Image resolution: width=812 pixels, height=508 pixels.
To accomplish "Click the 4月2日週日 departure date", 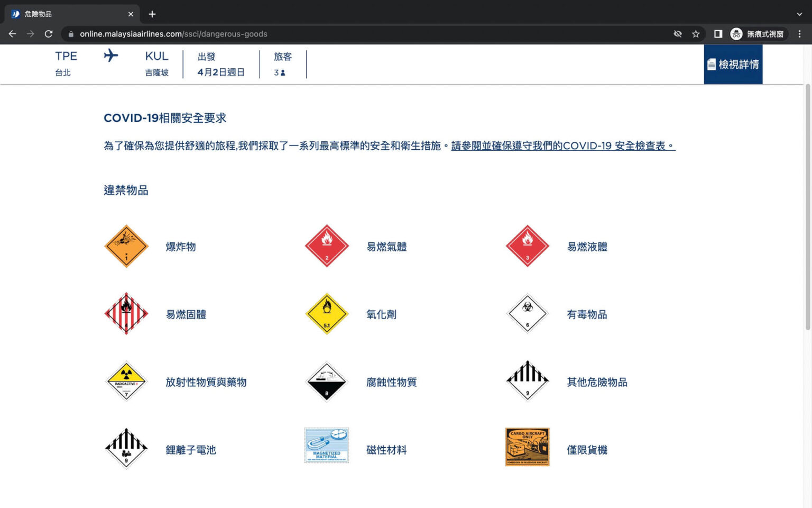I will pos(221,72).
